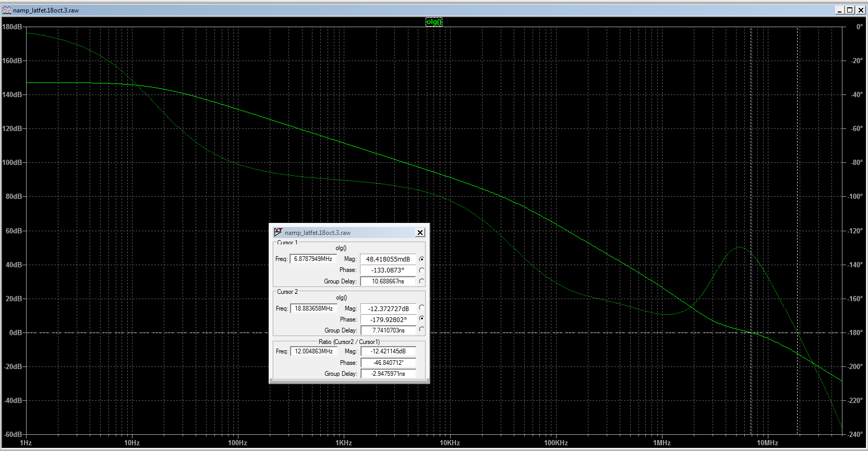Click Cursor 1 Phase field -133.0873°
This screenshot has width=868, height=451.
point(388,270)
